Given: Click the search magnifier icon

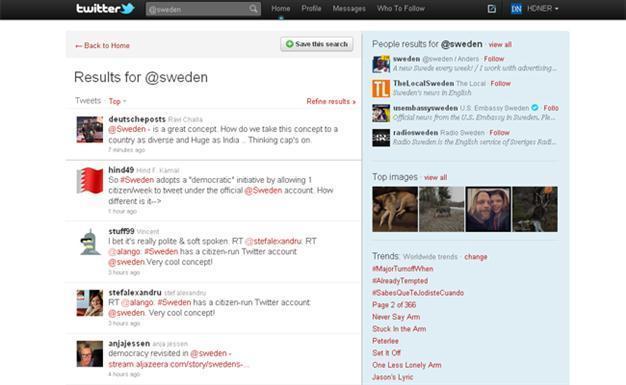Looking at the screenshot, I should tap(253, 8).
